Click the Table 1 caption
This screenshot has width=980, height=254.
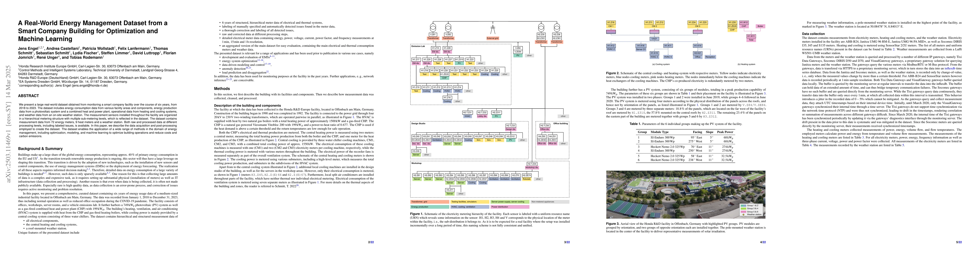click(685, 124)
